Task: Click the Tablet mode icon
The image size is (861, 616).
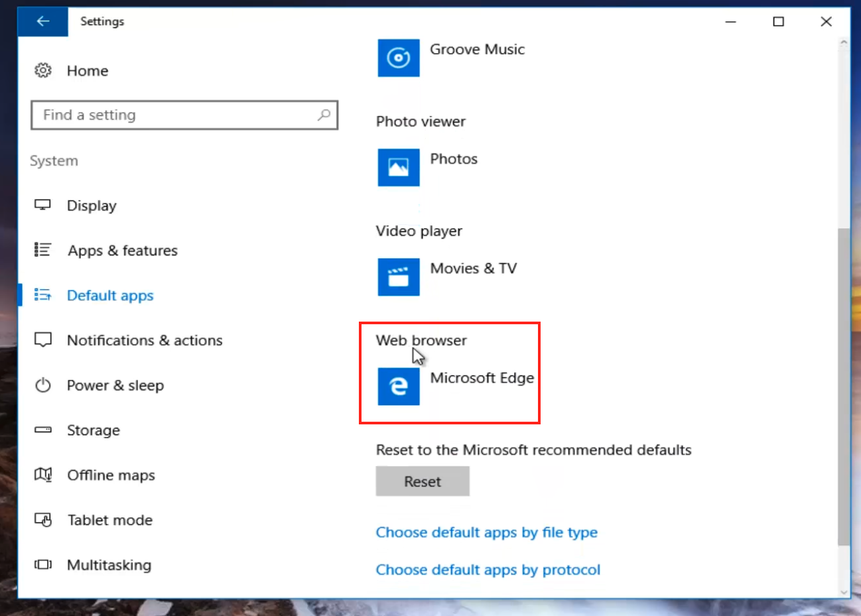Action: [43, 520]
